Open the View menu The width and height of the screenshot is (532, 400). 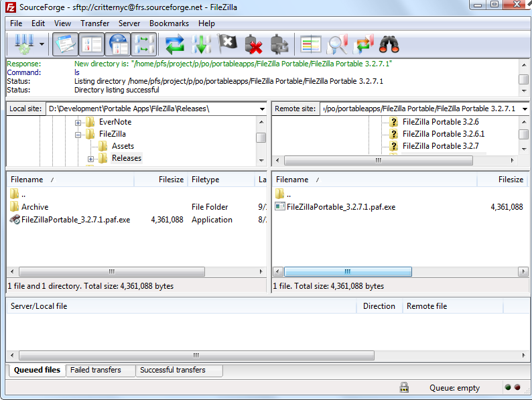tap(62, 23)
